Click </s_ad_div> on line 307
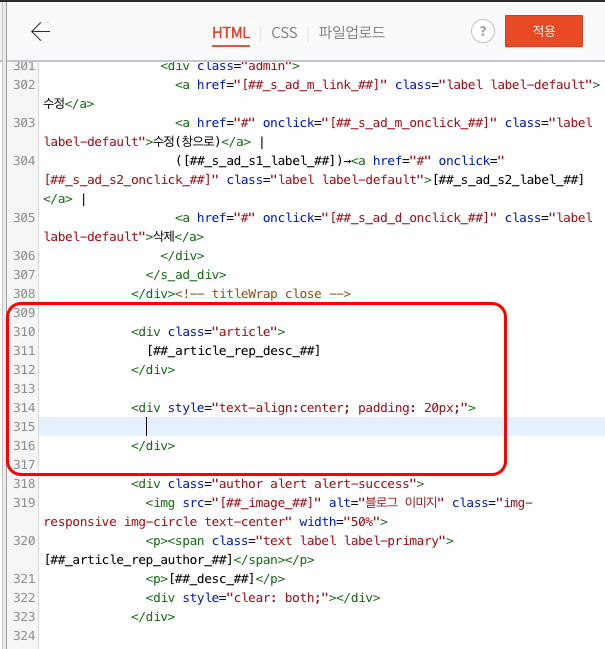This screenshot has height=649, width=605. pos(186,275)
